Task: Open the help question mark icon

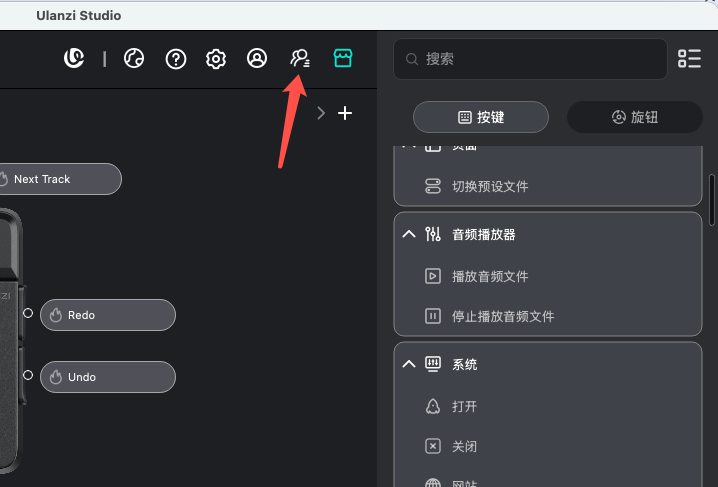Action: point(176,59)
